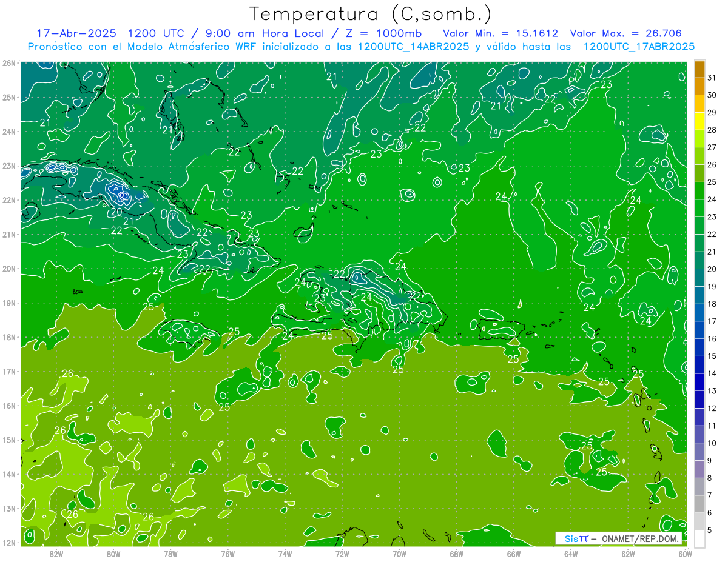The width and height of the screenshot is (728, 562).
Task: Click the latitude axis label 16N
Action: click(8, 406)
